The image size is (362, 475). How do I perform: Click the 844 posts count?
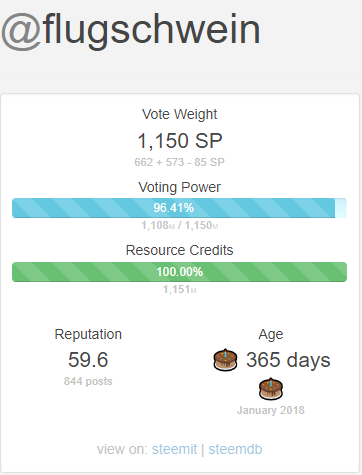tap(88, 381)
